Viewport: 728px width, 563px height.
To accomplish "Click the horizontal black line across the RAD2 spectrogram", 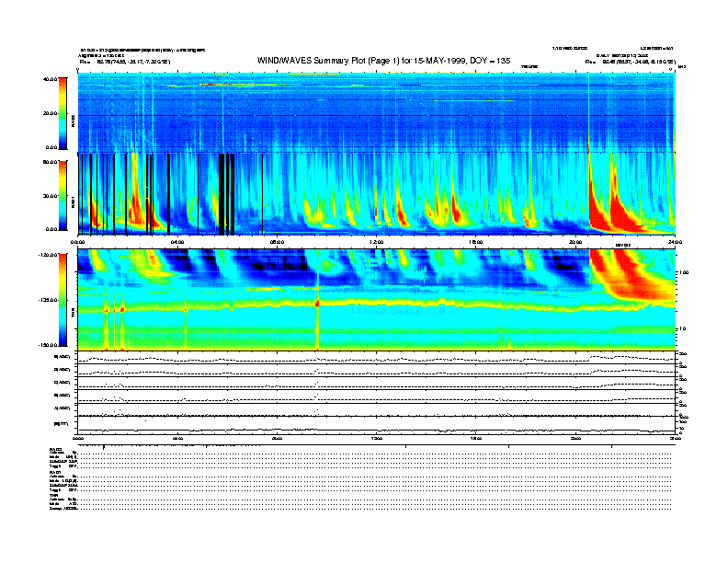I will click(x=376, y=116).
